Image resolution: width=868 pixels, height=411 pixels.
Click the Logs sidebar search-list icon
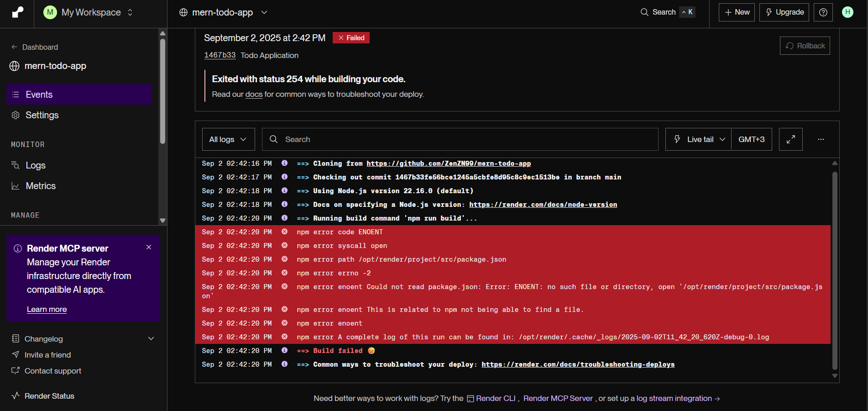(15, 165)
